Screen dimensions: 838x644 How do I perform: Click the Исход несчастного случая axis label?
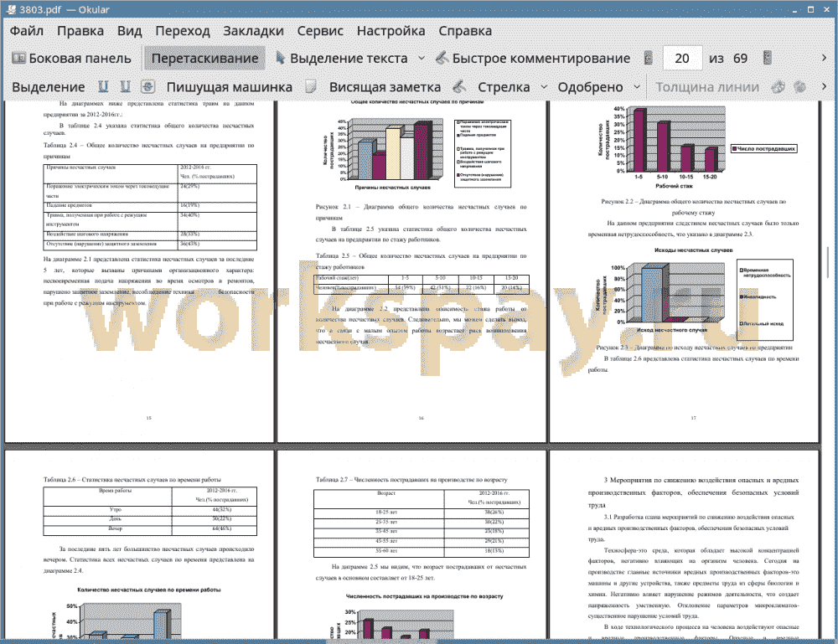point(672,330)
